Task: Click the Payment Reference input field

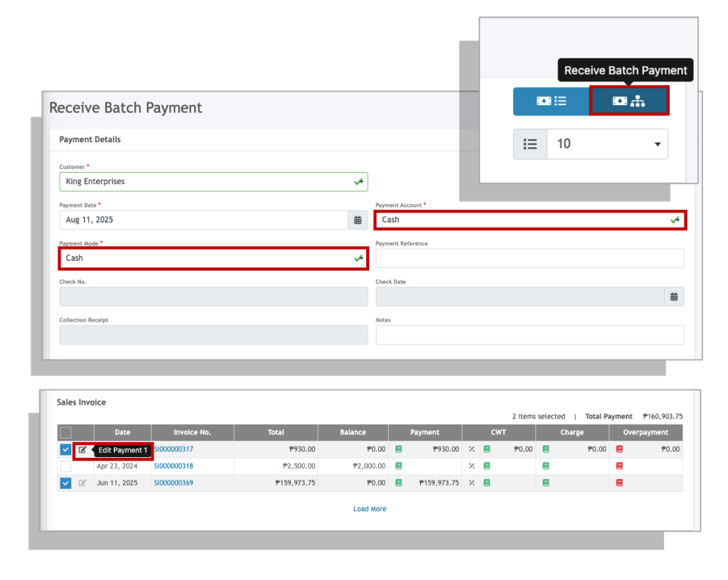Action: click(x=530, y=259)
